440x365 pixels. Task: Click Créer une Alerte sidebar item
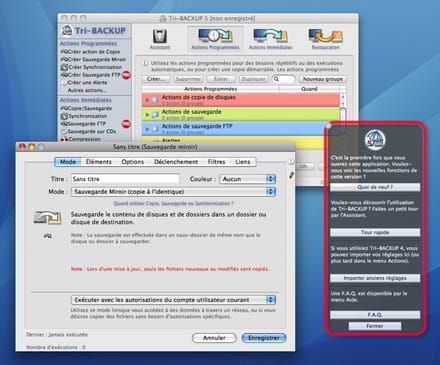tap(84, 82)
